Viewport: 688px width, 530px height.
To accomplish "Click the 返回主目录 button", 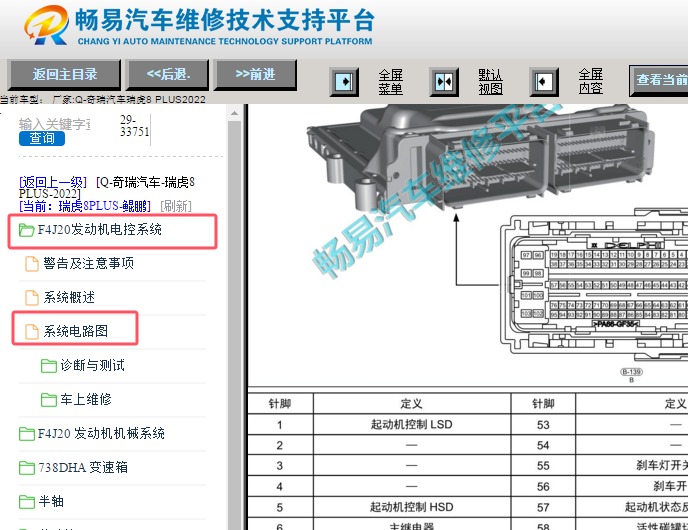I will point(64,75).
